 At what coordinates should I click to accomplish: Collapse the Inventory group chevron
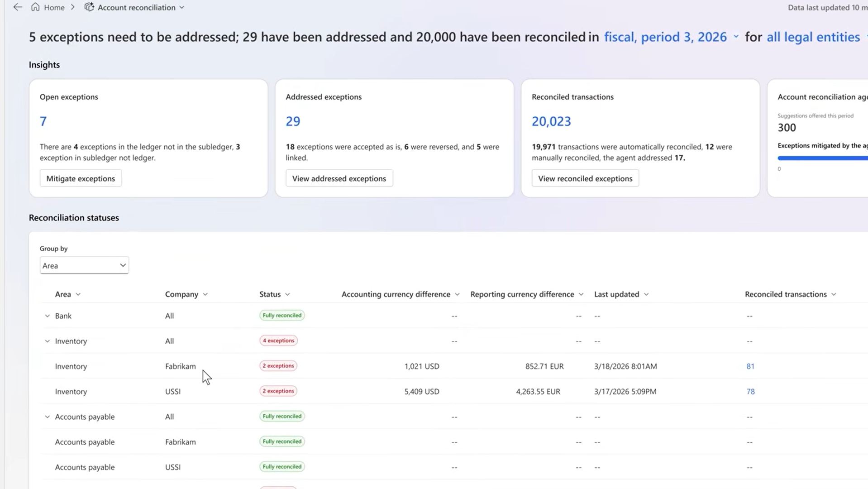[47, 341]
